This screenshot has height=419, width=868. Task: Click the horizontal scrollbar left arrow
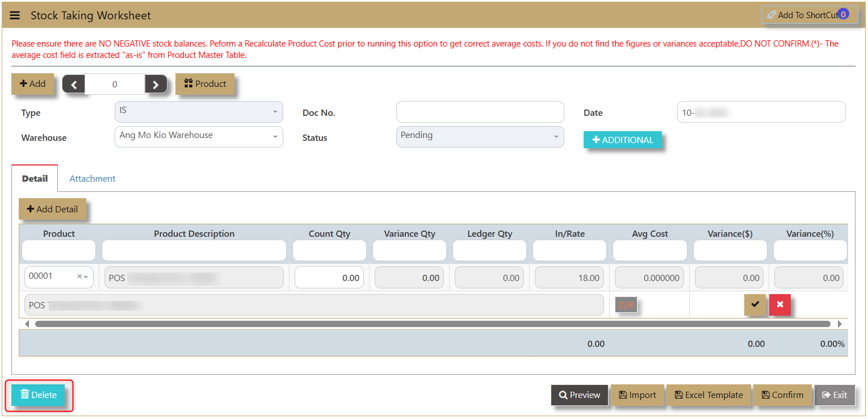pyautogui.click(x=28, y=324)
